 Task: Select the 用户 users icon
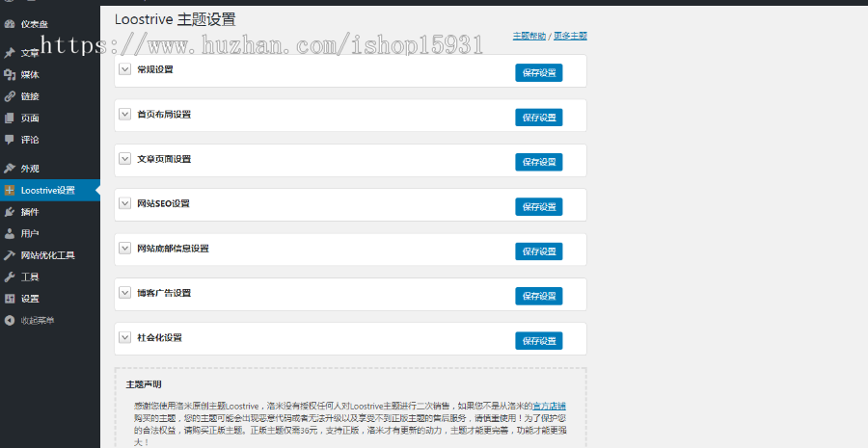(10, 233)
